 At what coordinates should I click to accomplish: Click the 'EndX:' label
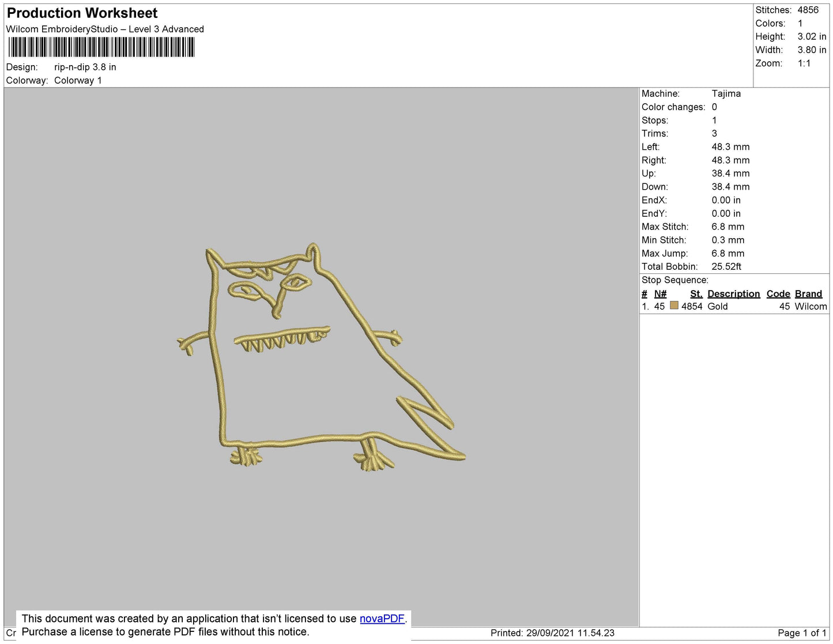tap(654, 200)
